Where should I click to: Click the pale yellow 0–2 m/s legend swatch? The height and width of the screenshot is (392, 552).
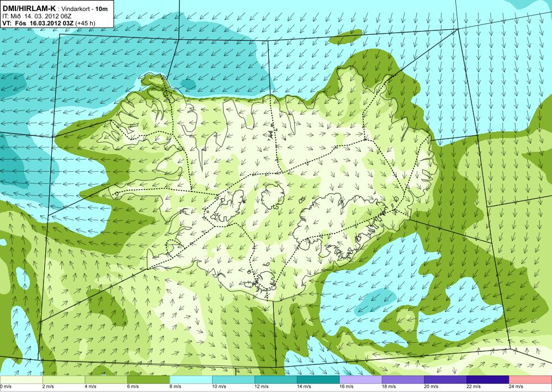pyautogui.click(x=21, y=379)
